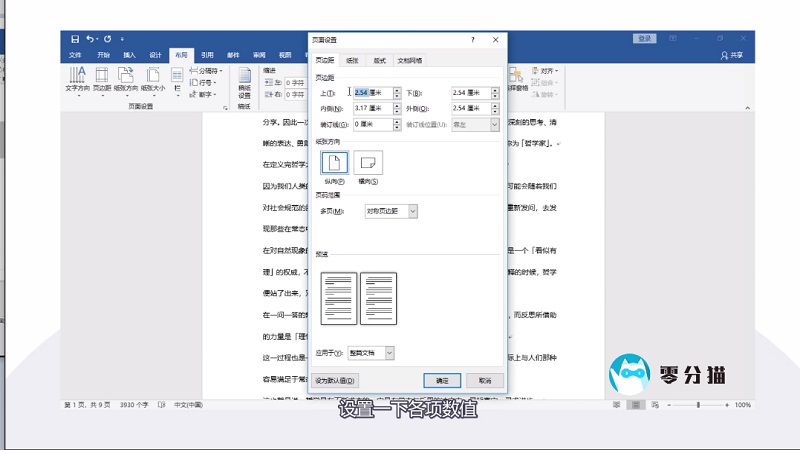800x450 pixels.
Task: Expand the 分隔符 breaks dropdown
Action: (208, 71)
